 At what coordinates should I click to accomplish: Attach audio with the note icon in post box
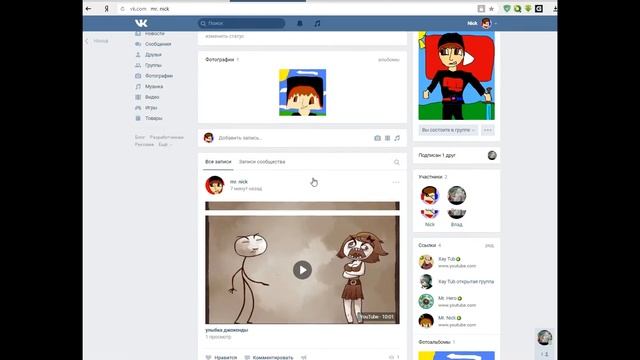click(x=397, y=138)
